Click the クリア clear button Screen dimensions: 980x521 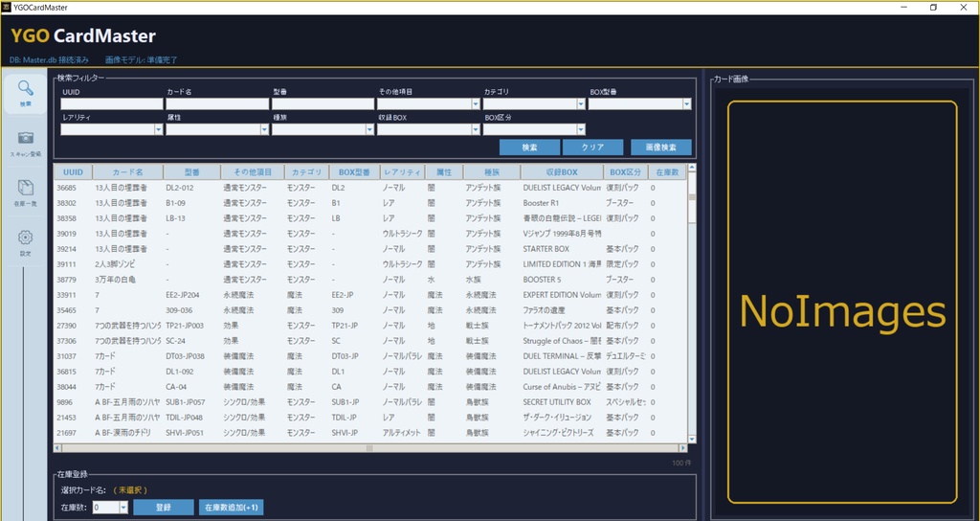click(x=592, y=147)
